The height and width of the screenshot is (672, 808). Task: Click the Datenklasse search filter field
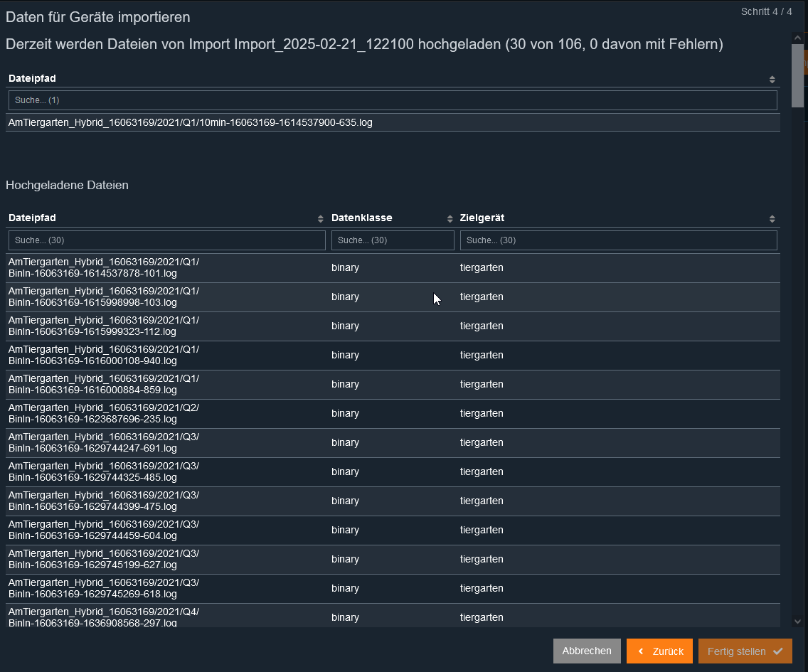393,240
